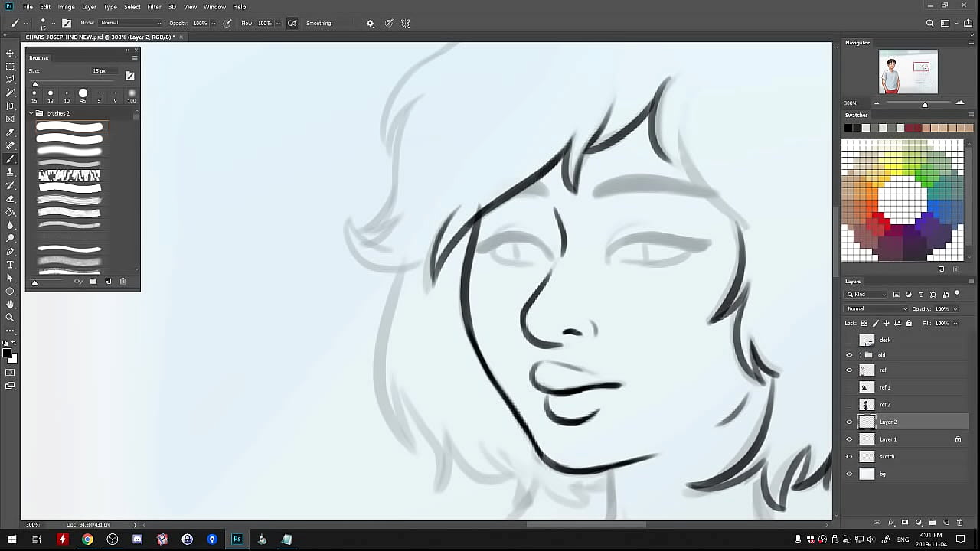
Task: Open the brush Mode dropdown
Action: tap(130, 24)
